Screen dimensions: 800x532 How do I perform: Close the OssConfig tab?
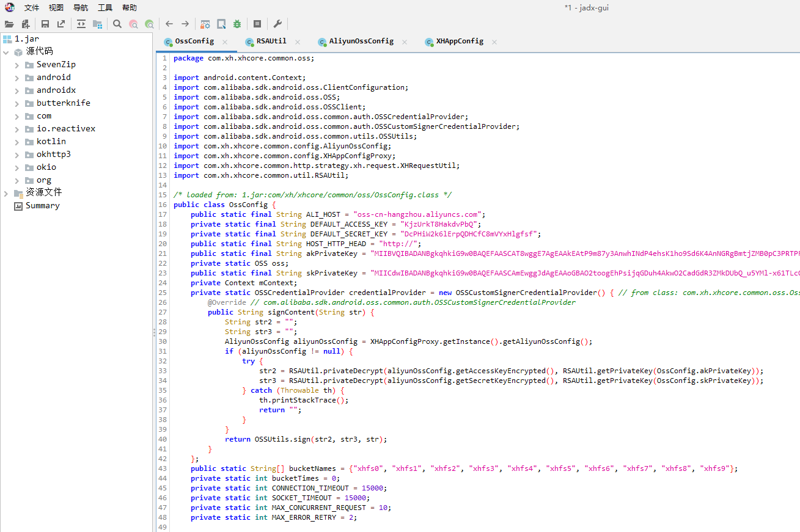coord(225,42)
